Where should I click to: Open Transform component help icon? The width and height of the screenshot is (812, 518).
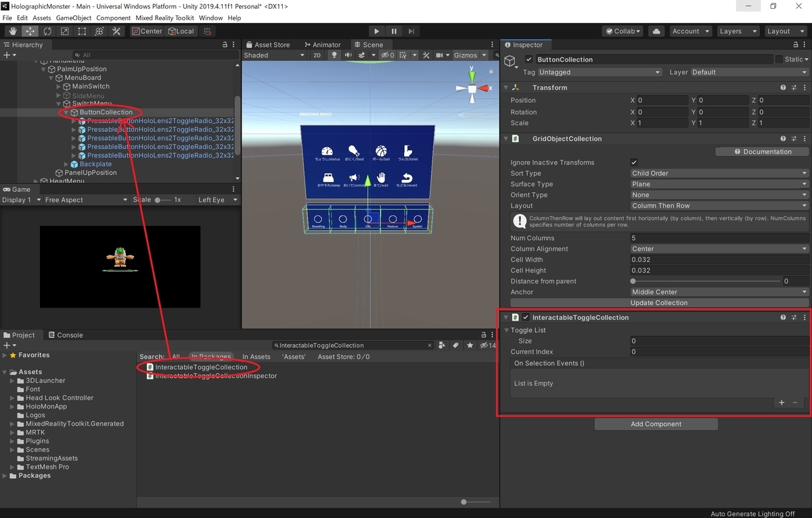[783, 88]
